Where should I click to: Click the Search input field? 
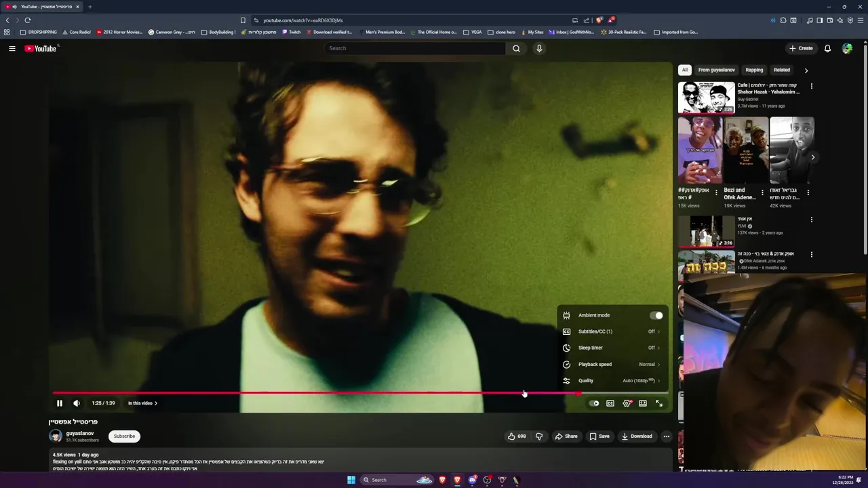point(415,48)
